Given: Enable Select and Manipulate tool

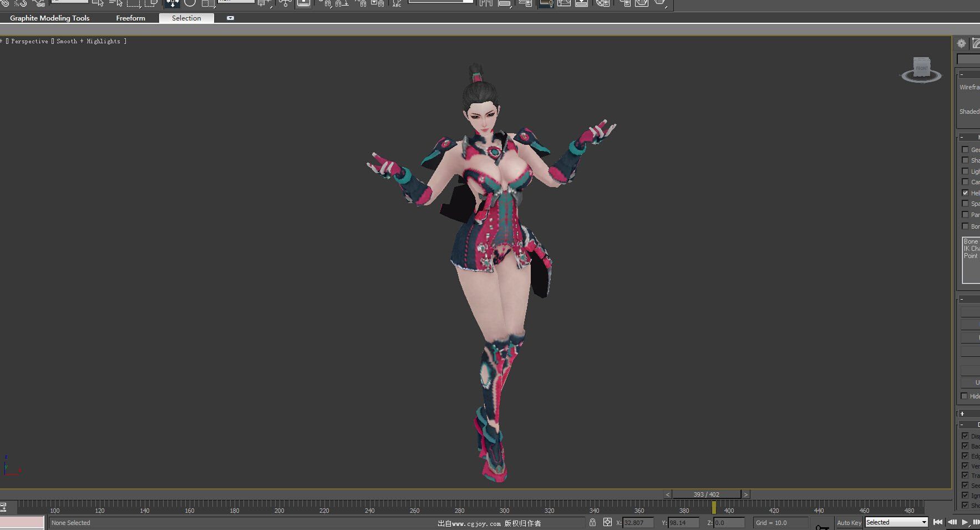Looking at the screenshot, I should [x=285, y=3].
